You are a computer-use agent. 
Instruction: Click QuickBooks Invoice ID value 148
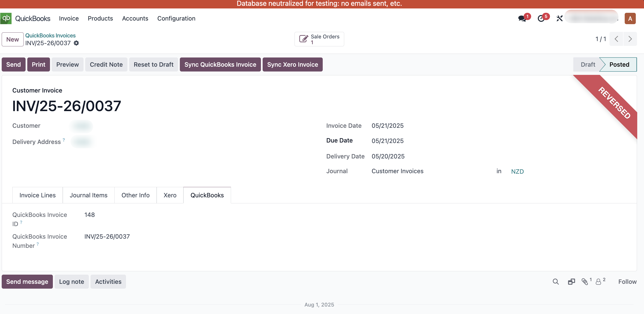click(x=90, y=215)
